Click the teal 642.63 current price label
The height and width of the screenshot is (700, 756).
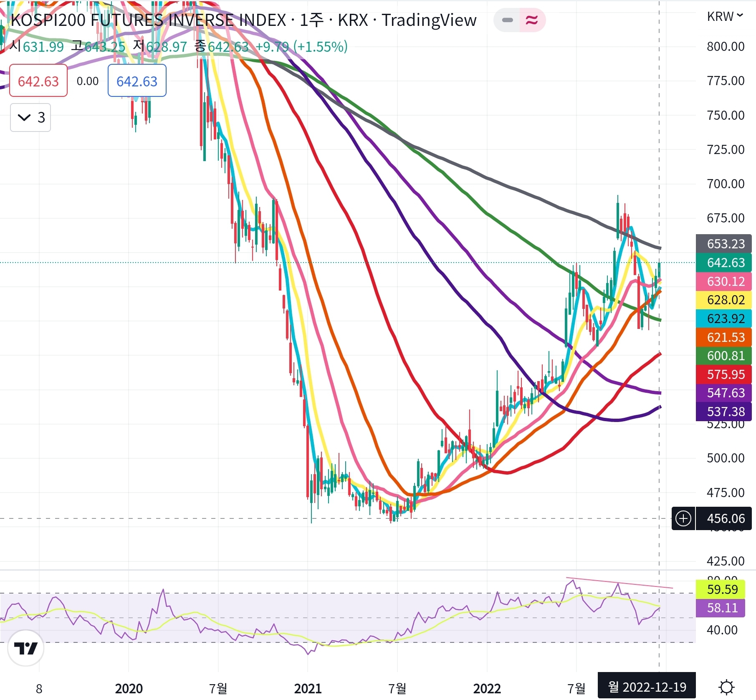point(723,263)
